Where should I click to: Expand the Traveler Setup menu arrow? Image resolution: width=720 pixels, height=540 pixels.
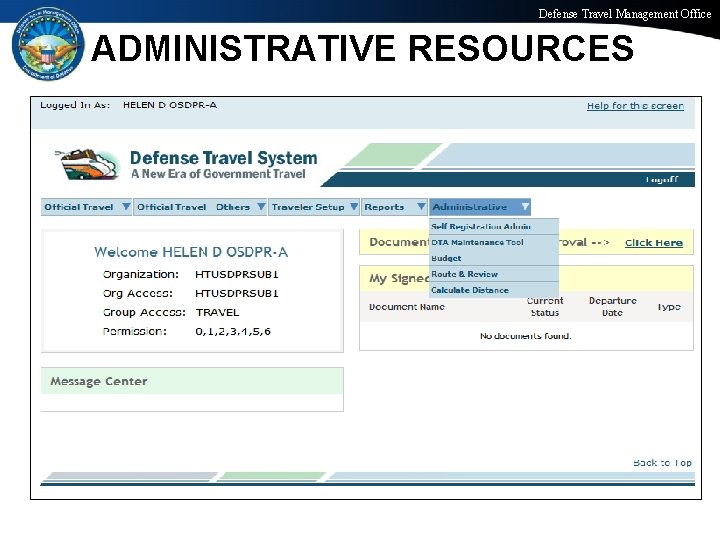click(354, 207)
